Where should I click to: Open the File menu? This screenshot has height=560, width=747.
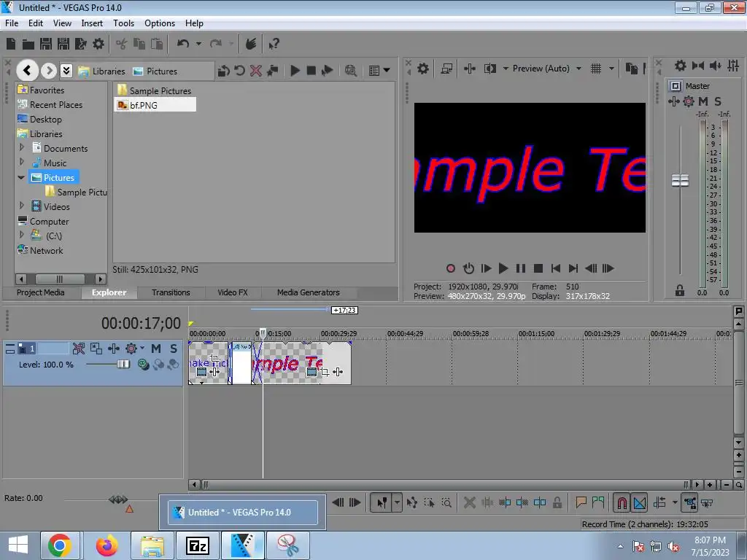click(12, 23)
